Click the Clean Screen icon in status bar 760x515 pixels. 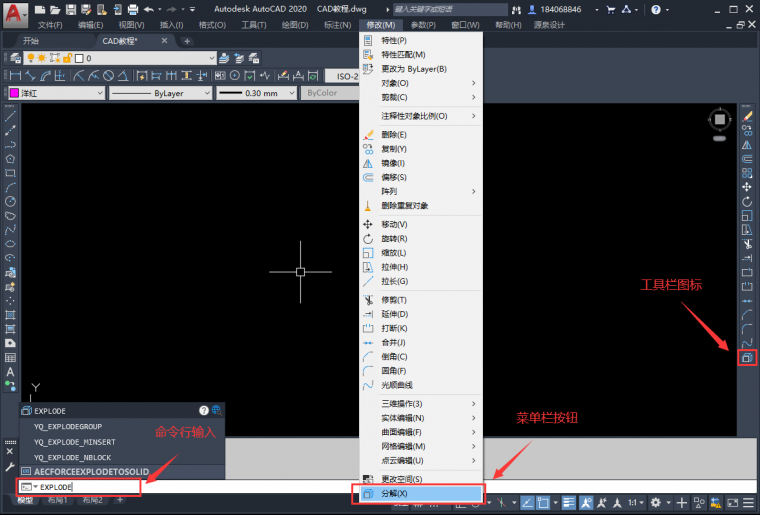point(733,503)
